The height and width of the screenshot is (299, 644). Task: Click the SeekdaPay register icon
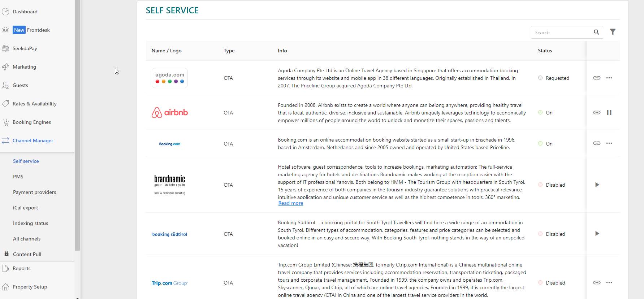[x=5, y=48]
